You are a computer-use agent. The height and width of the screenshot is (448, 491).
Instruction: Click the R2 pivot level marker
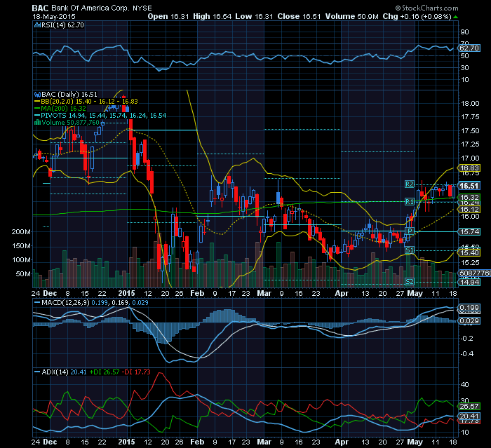coord(410,184)
